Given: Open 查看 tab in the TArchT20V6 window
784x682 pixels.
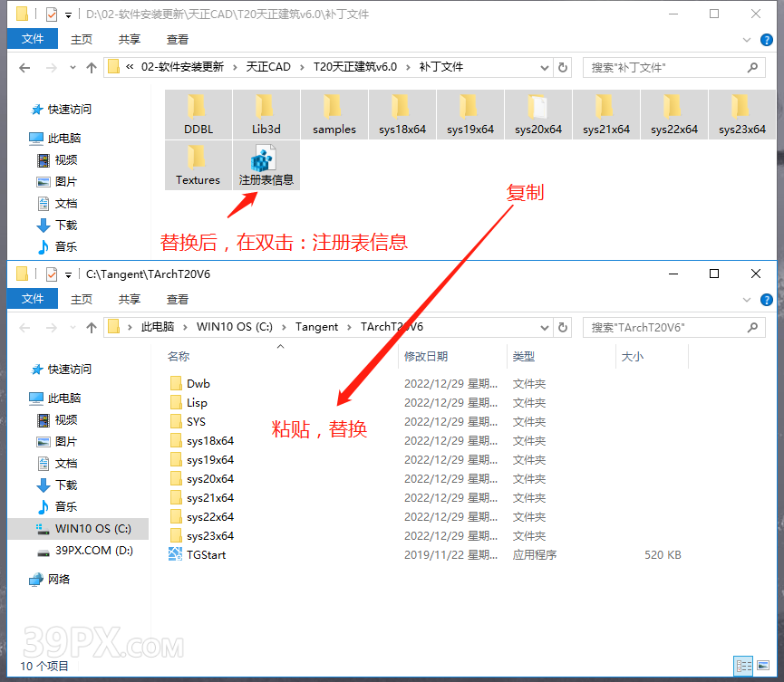Looking at the screenshot, I should point(177,299).
